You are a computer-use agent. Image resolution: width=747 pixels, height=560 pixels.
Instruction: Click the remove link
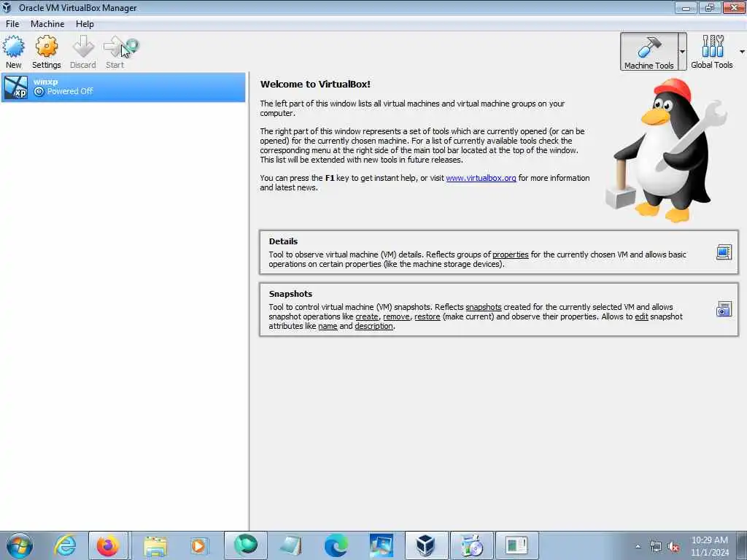click(396, 316)
